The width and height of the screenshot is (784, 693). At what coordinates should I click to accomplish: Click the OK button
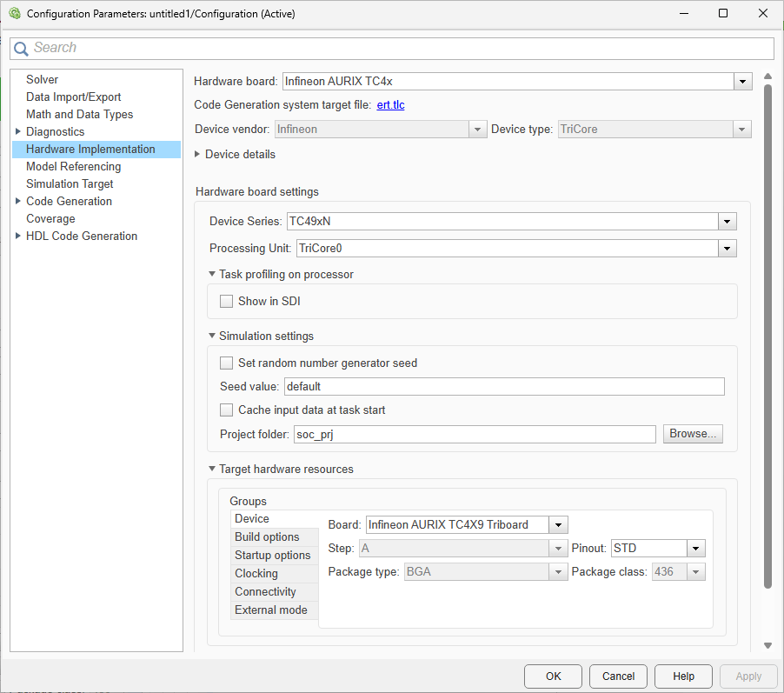coord(553,676)
